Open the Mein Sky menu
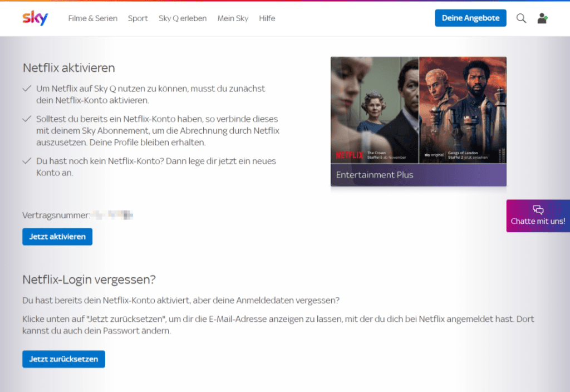Image resolution: width=570 pixels, height=392 pixels. (233, 18)
